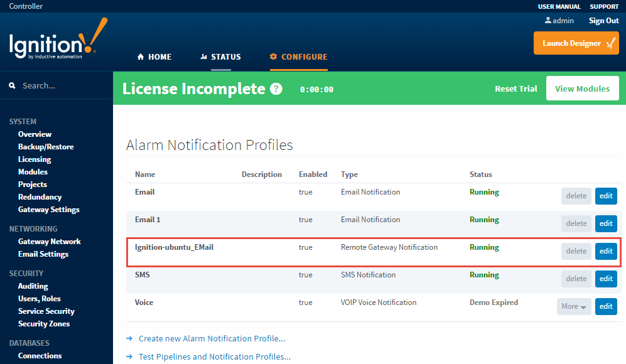Create a new Alarm Notification Profile
This screenshot has width=626, height=364.
(212, 338)
